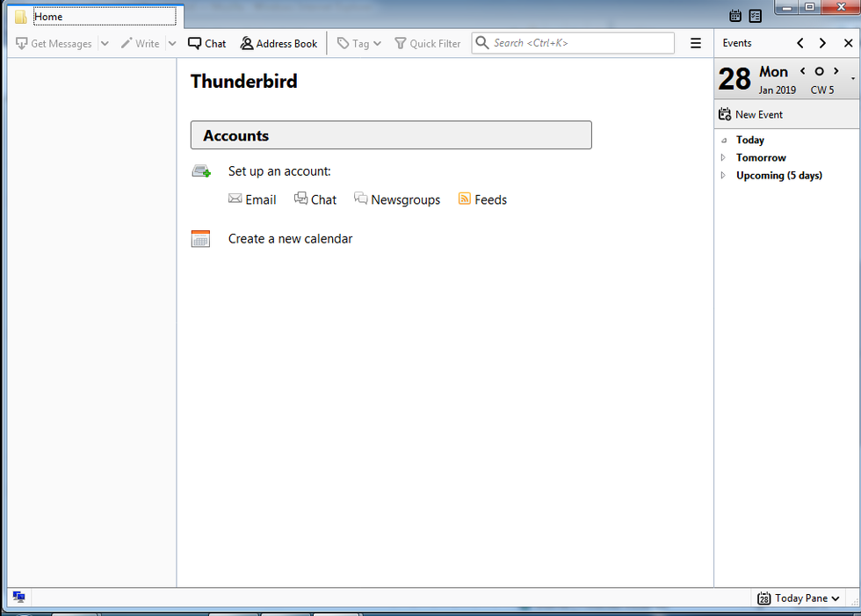Click the calendar icon beside Create a new calendar
861x616 pixels.
200,239
